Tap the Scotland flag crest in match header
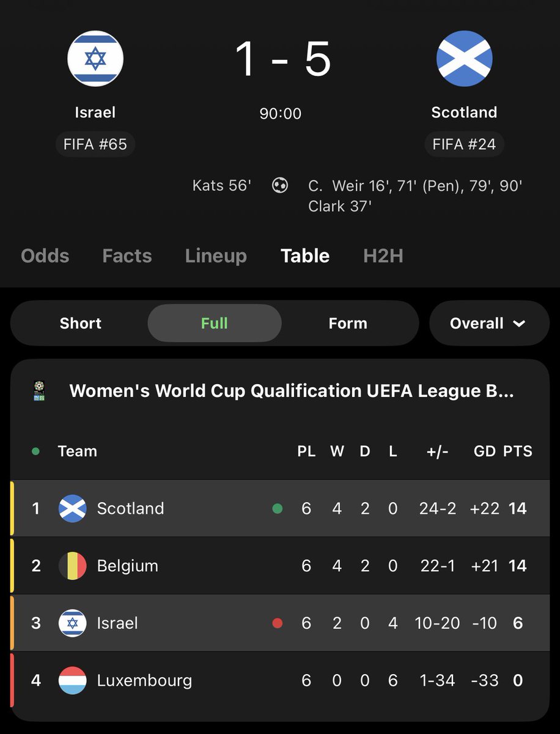 point(465,59)
